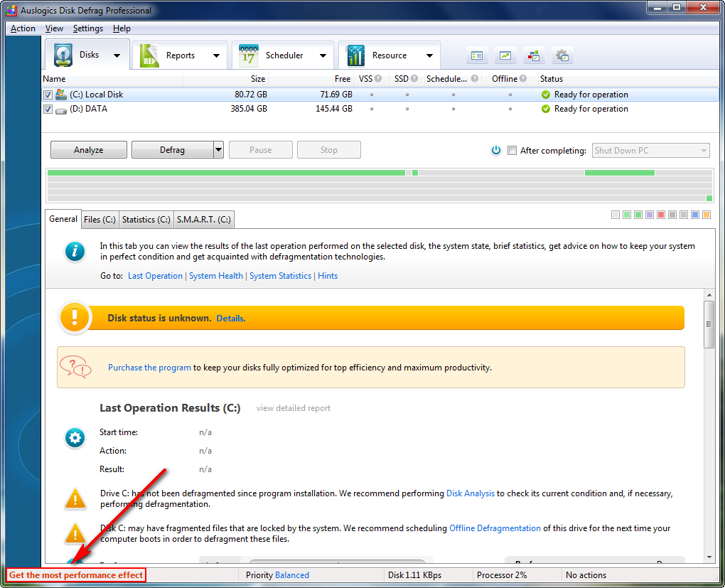This screenshot has width=725, height=588.
Task: Expand the Scheduler dropdown arrow
Action: pyautogui.click(x=323, y=55)
